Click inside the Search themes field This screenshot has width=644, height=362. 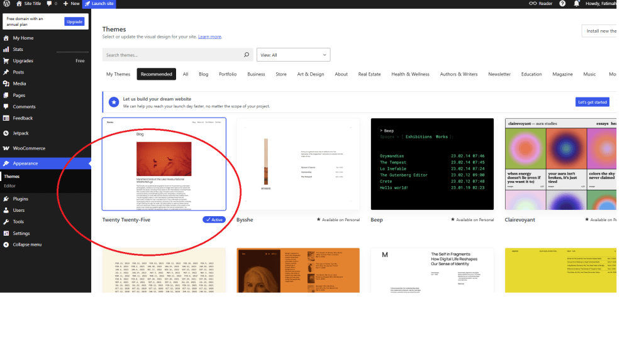(170, 55)
